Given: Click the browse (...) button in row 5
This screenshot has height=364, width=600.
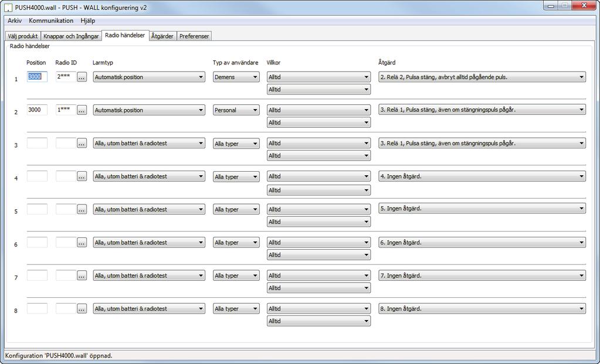Looking at the screenshot, I should [82, 209].
